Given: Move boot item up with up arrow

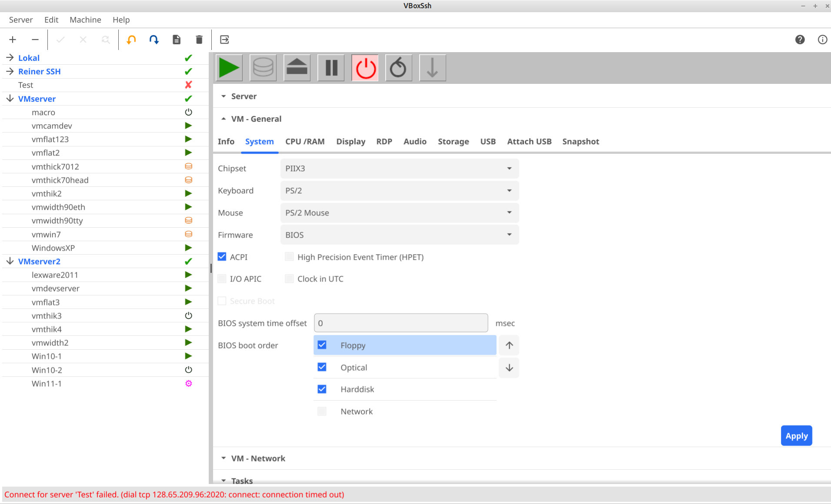Looking at the screenshot, I should [509, 345].
